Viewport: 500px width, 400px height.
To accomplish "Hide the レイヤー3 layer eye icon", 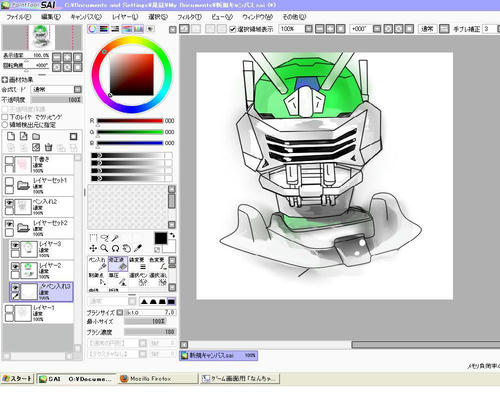I will click(15, 245).
